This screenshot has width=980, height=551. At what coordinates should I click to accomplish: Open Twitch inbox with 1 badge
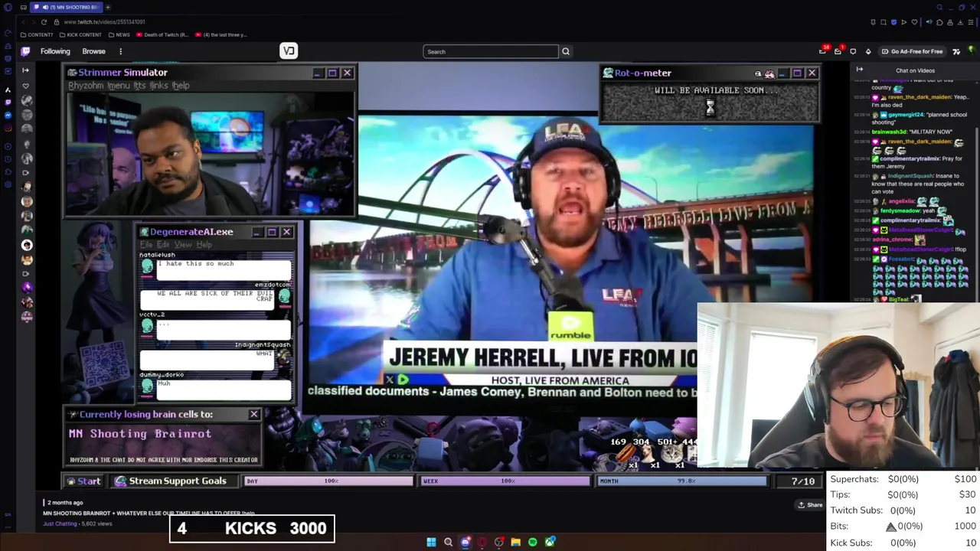pyautogui.click(x=838, y=51)
